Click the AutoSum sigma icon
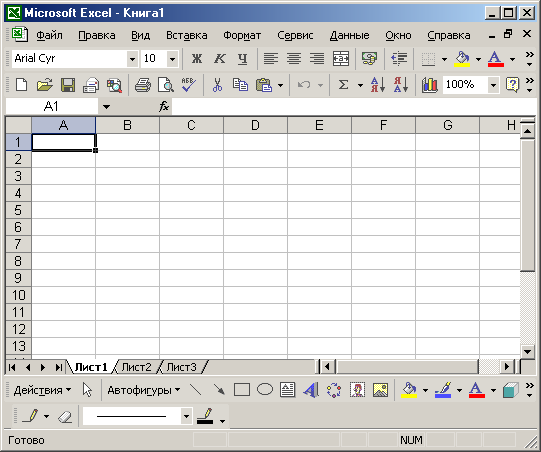The image size is (541, 452). tap(343, 85)
